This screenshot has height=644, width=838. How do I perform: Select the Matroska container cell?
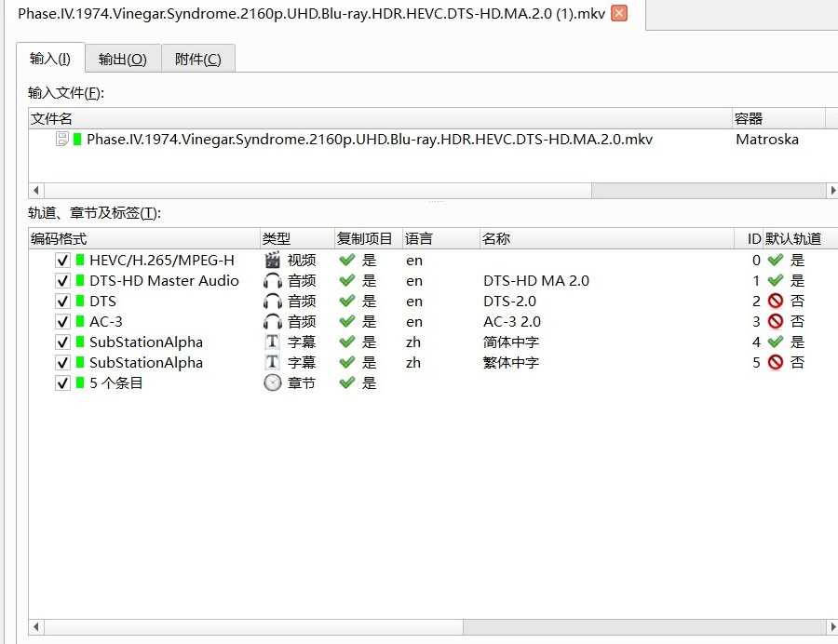(767, 140)
